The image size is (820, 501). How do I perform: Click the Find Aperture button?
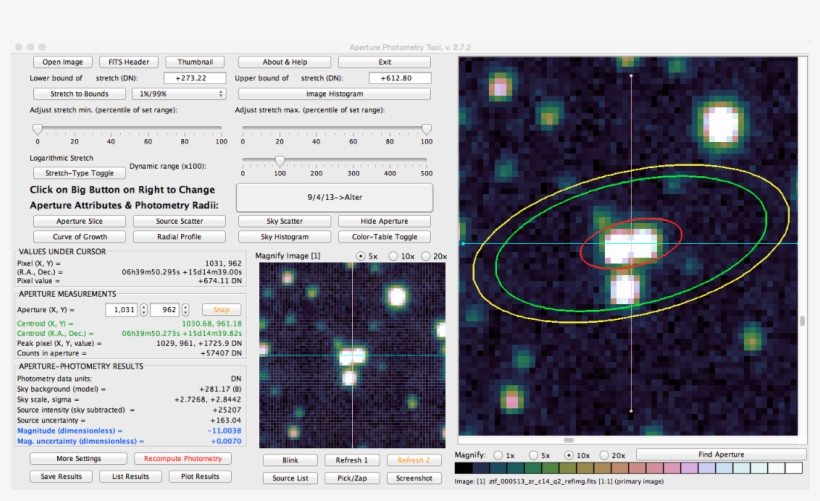tap(721, 454)
